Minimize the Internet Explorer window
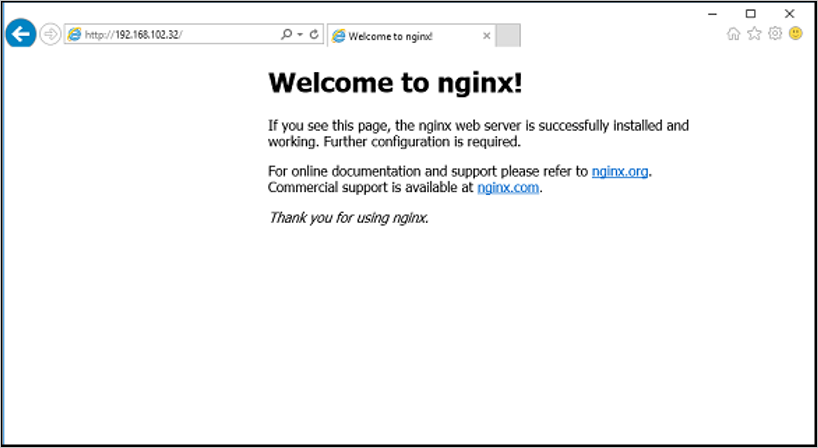The image size is (818, 448). 713,14
